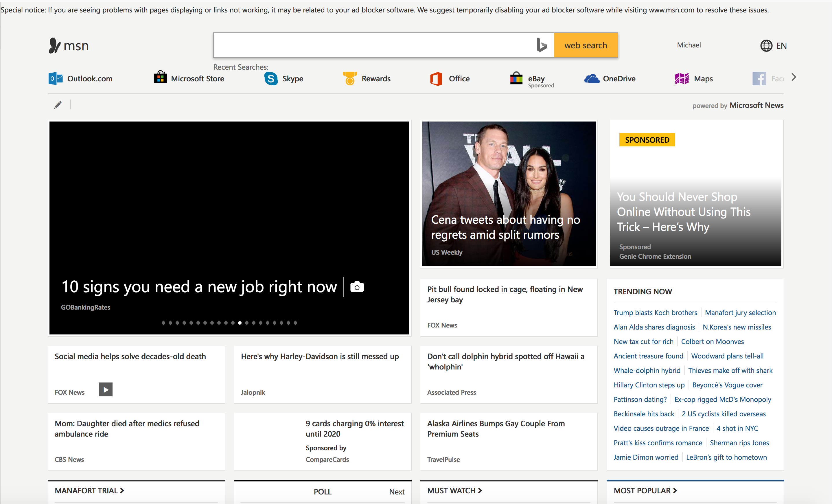Open Mom: Daughter died ambulance story

coord(137,442)
